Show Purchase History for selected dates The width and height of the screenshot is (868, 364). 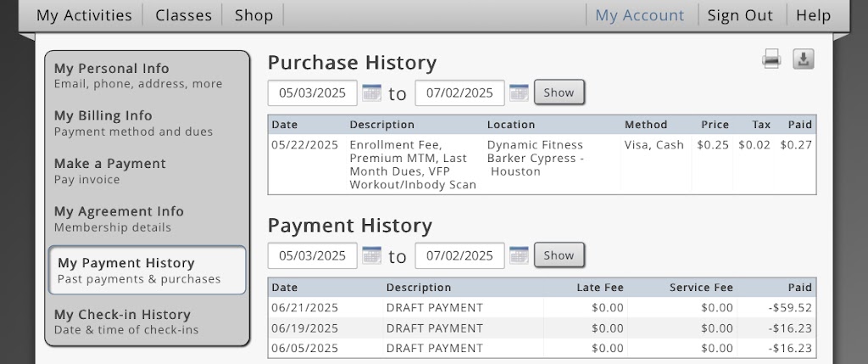[x=559, y=92]
